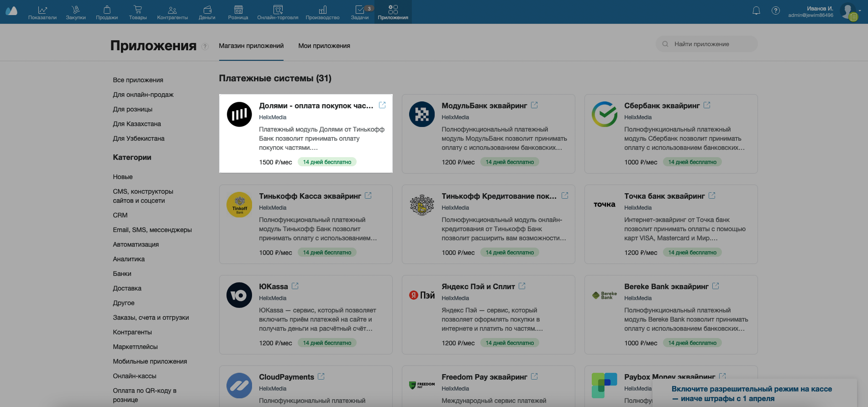The image size is (868, 407).
Task: Select Все приложения in the sidebar
Action: (x=138, y=80)
